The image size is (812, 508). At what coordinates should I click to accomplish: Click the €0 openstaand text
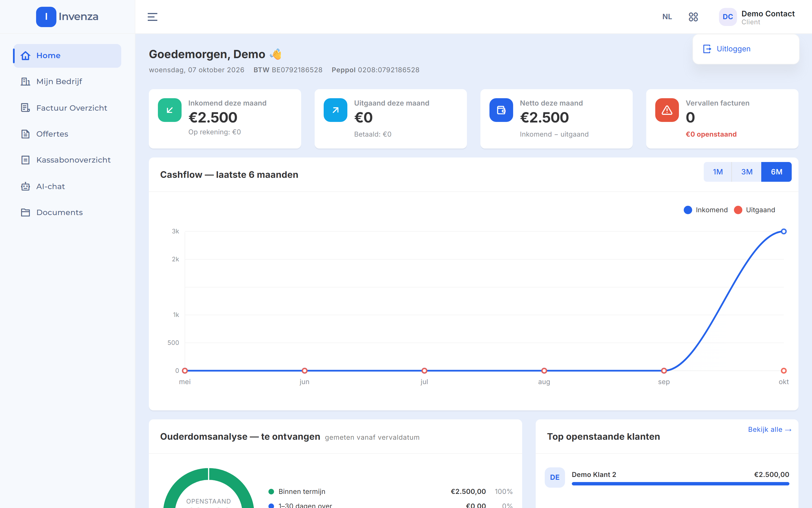(711, 134)
